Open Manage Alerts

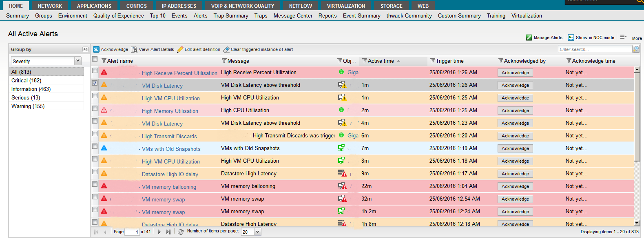pos(544,38)
